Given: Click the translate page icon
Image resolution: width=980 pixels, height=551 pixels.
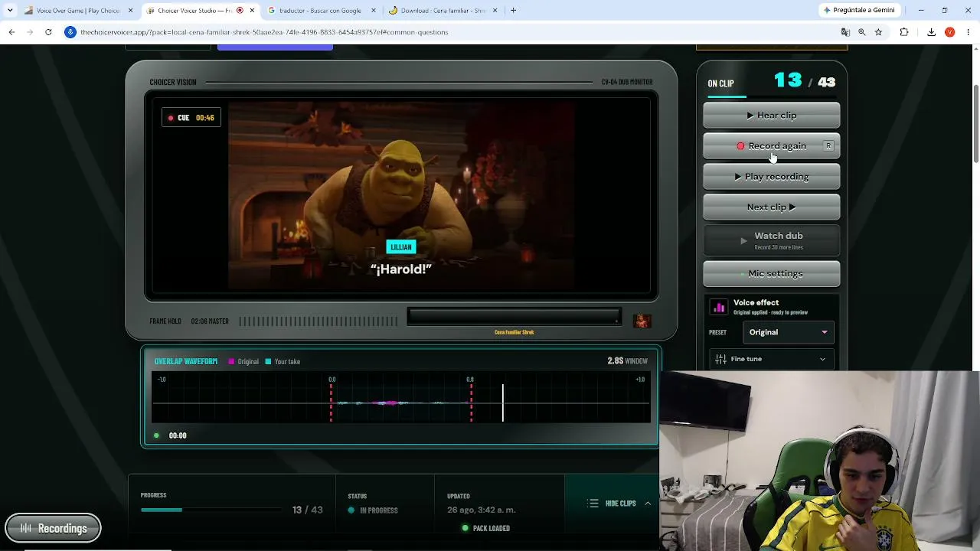Looking at the screenshot, I should (x=845, y=32).
